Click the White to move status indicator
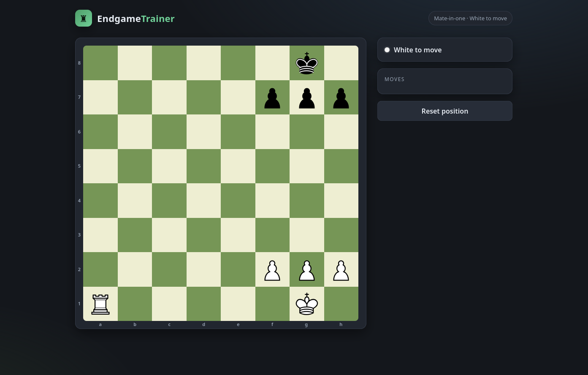The height and width of the screenshot is (375, 588). [445, 50]
